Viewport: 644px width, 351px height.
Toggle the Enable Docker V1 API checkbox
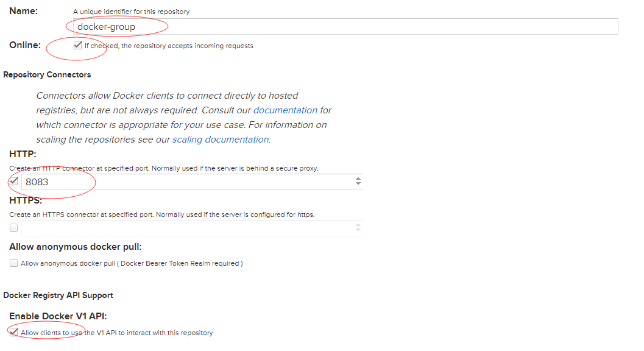14,332
